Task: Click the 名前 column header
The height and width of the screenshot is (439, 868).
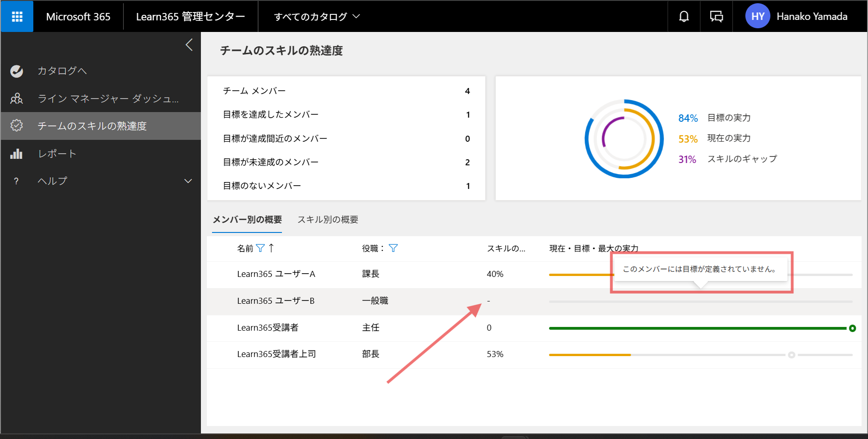Action: click(245, 249)
